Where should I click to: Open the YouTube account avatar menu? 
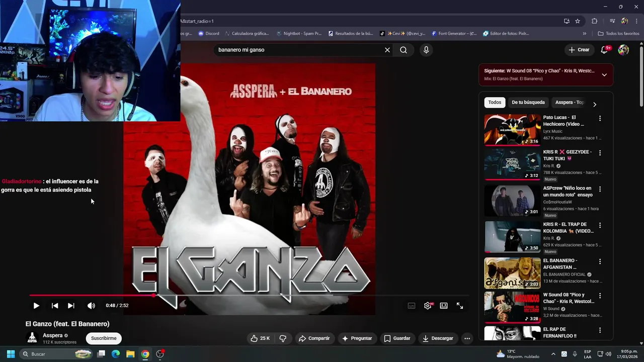click(x=623, y=50)
